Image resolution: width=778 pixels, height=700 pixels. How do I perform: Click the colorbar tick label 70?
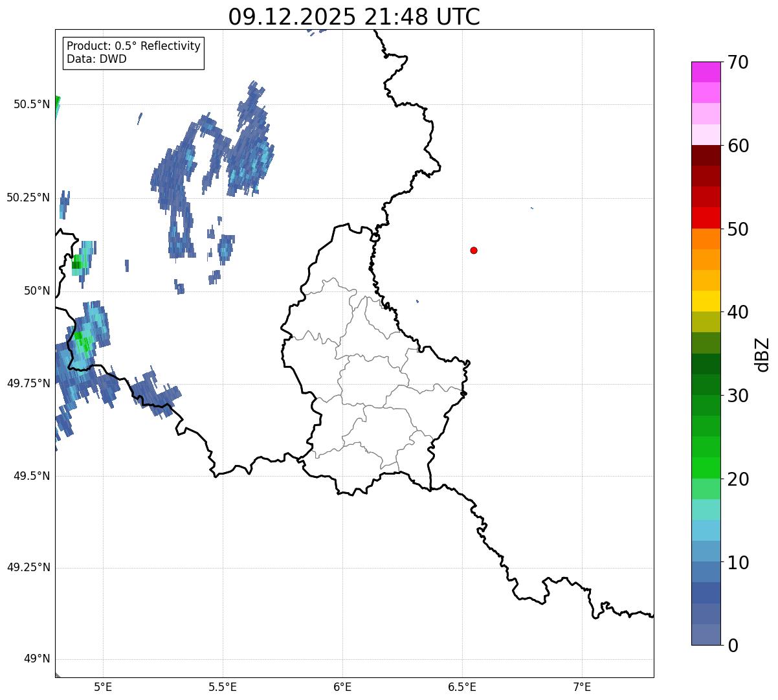(x=738, y=62)
